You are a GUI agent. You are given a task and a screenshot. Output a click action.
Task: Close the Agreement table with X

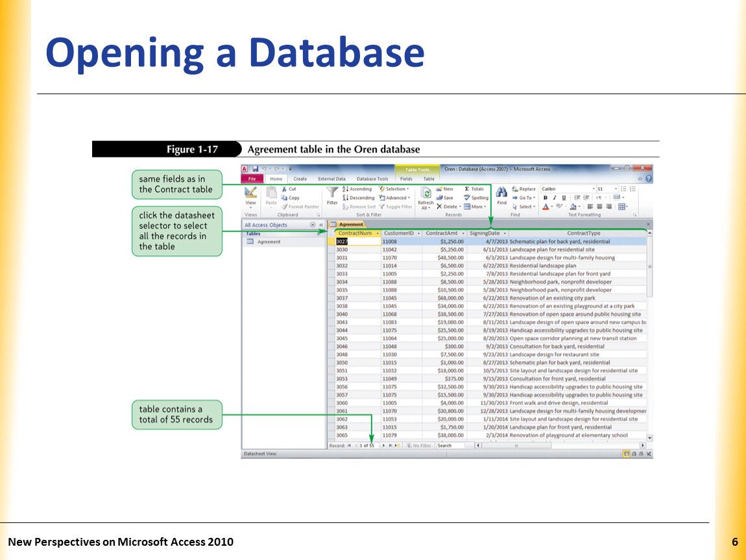tap(648, 224)
